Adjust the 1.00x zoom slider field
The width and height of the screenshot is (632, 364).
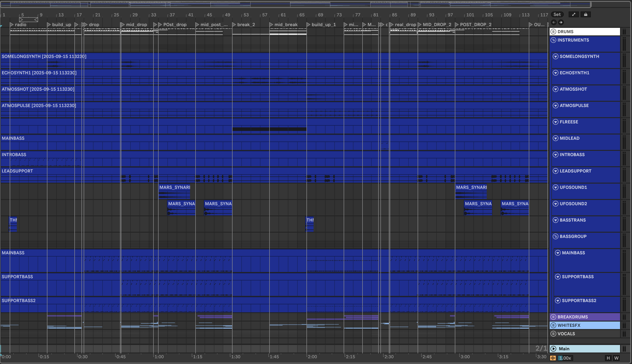coord(566,358)
